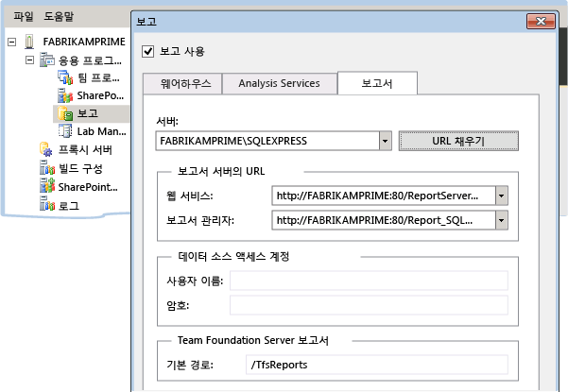Select SharePo... tree item label

pyautogui.click(x=100, y=95)
